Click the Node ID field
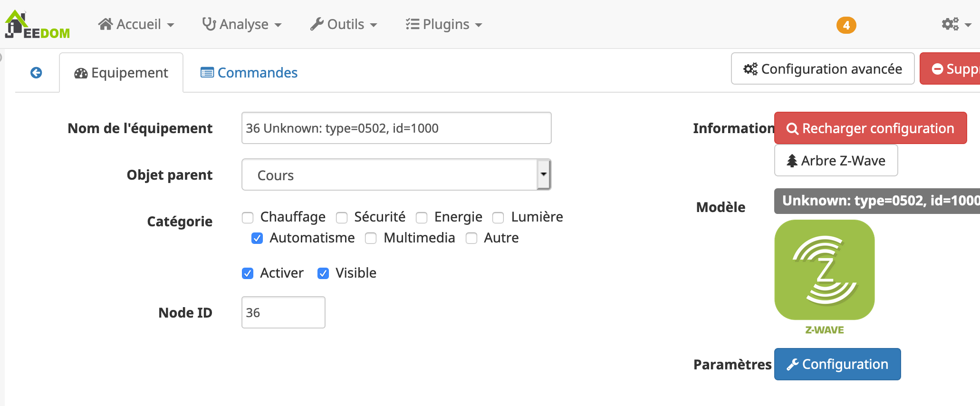980x406 pixels. pos(283,312)
